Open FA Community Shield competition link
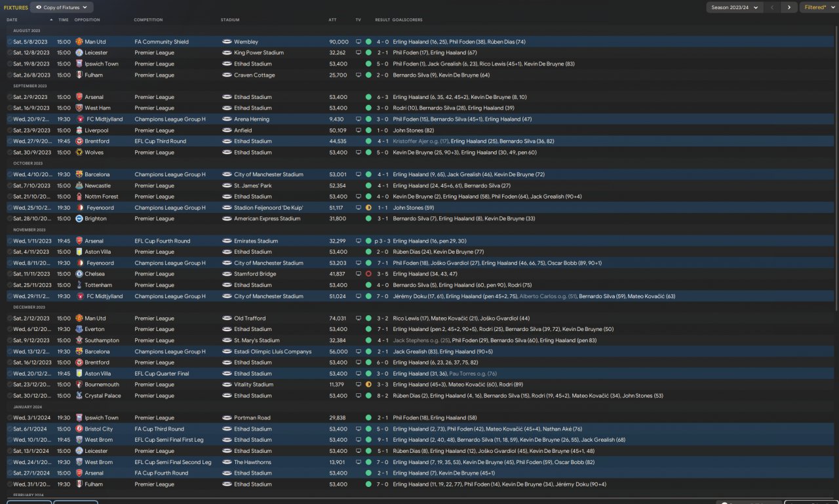This screenshot has width=839, height=504. click(162, 42)
